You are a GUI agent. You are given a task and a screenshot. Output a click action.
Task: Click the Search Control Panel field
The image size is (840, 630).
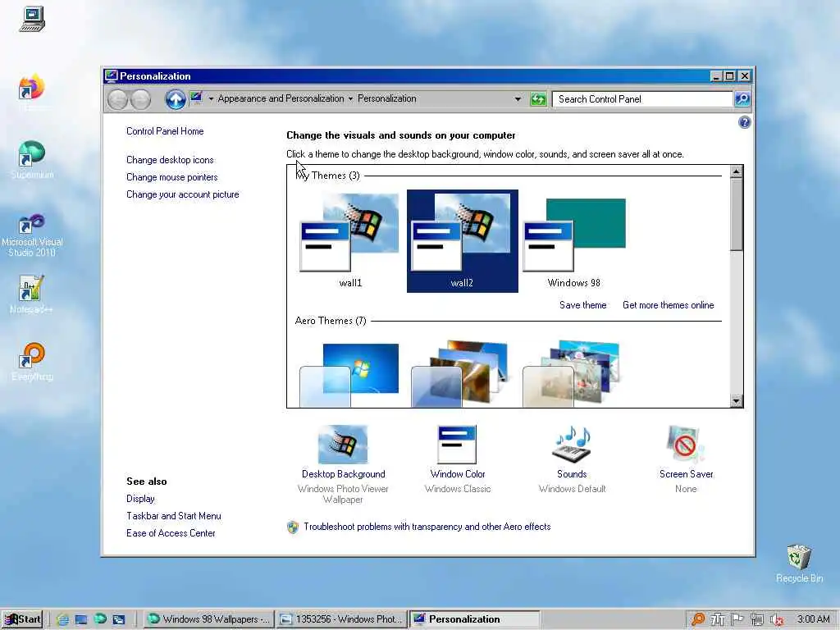click(642, 99)
